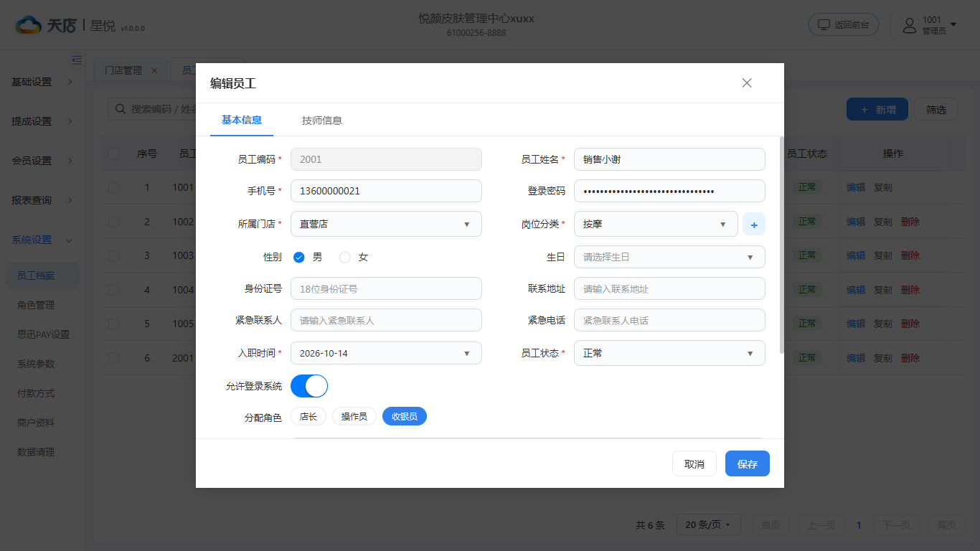Tick the checkbox for row 1001

tap(114, 187)
